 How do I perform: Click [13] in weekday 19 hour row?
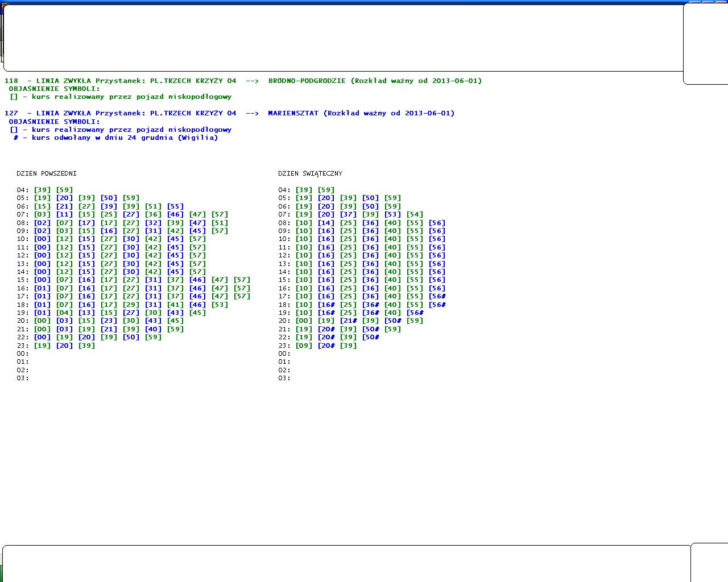pos(87,313)
